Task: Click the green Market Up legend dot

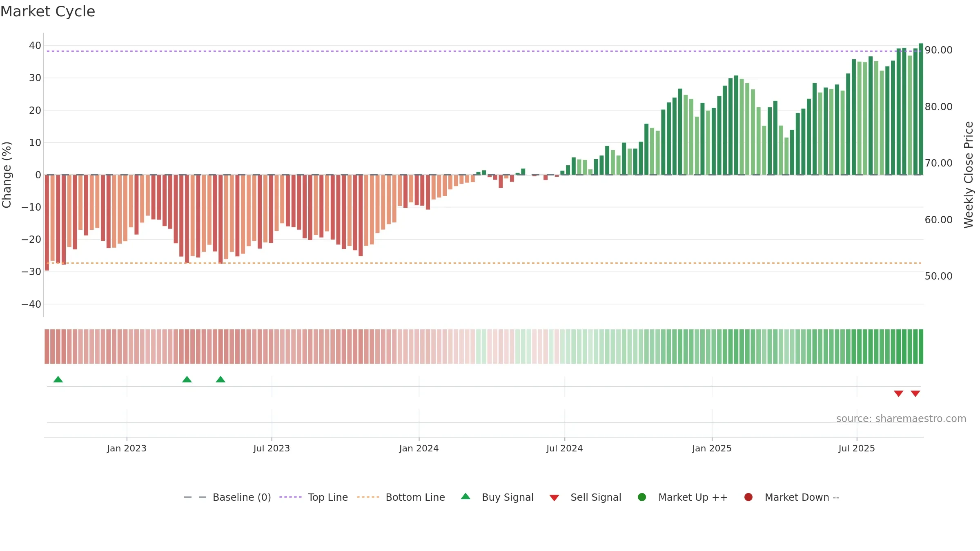Action: coord(642,497)
